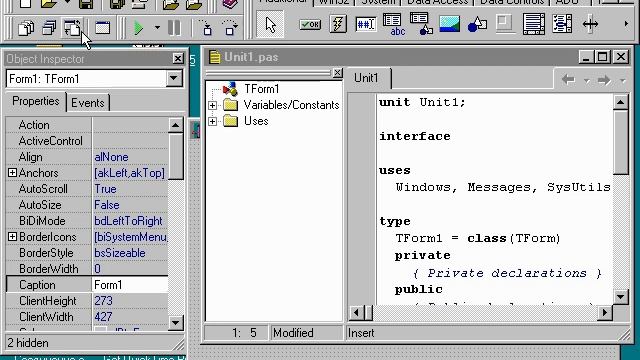Expand the Variables/Constants tree node

[x=212, y=105]
